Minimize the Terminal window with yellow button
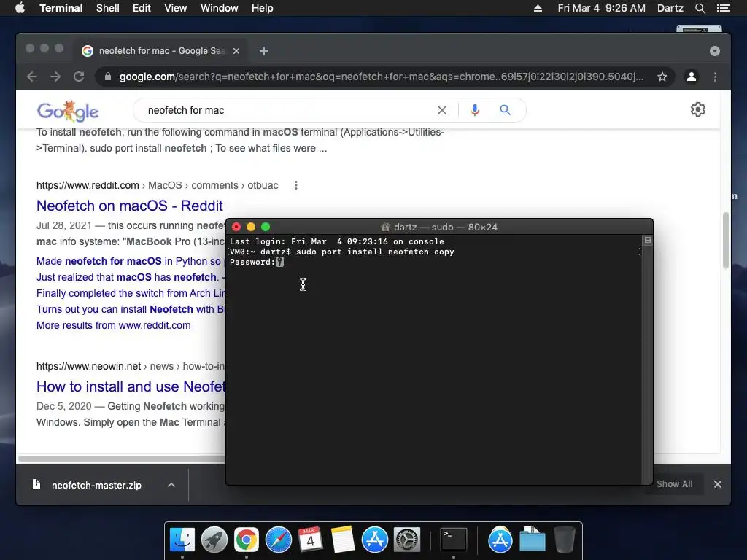Viewport: 747px width, 560px height. [x=251, y=227]
